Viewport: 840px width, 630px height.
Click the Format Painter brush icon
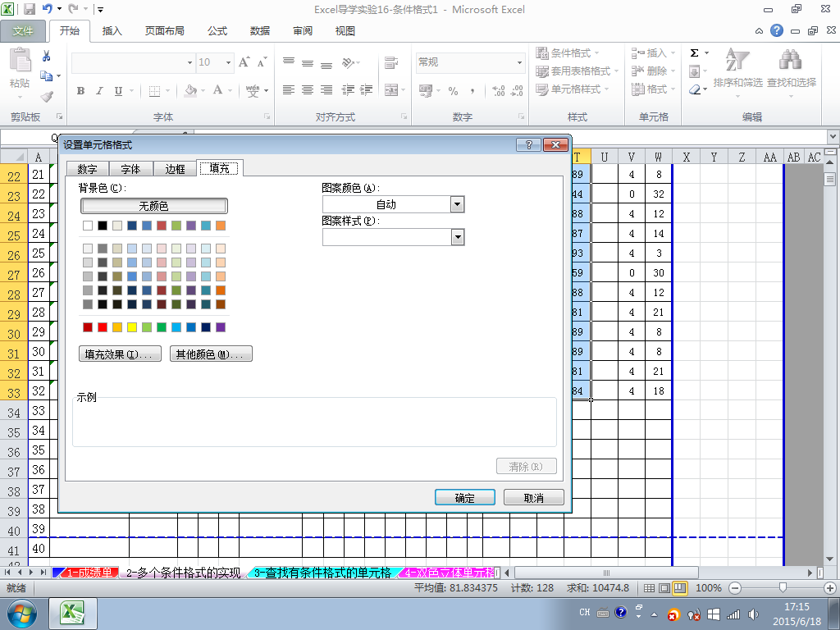point(47,97)
